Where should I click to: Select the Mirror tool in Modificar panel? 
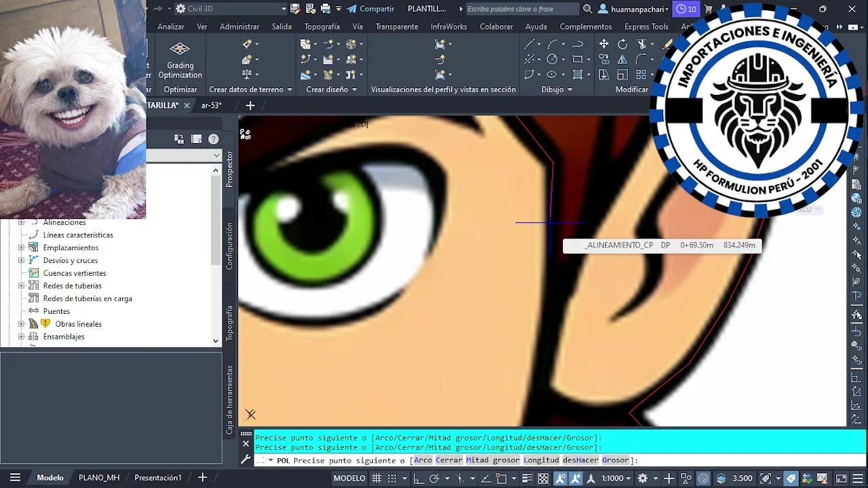[623, 60]
